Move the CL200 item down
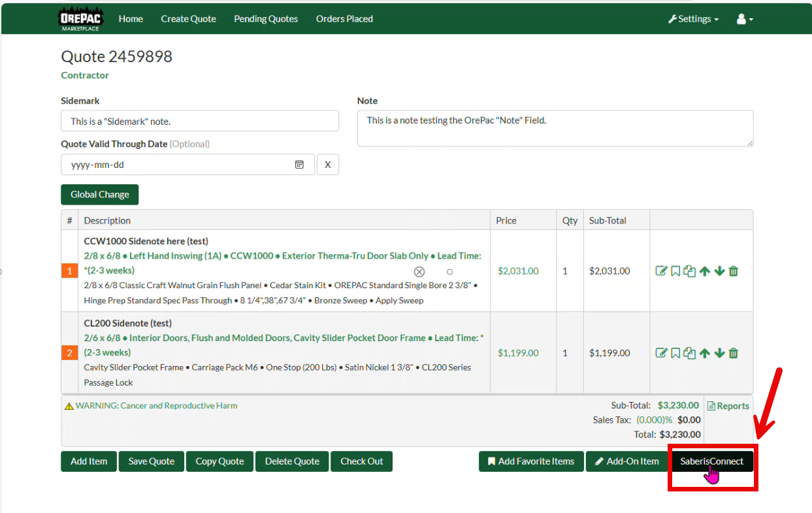 point(719,353)
